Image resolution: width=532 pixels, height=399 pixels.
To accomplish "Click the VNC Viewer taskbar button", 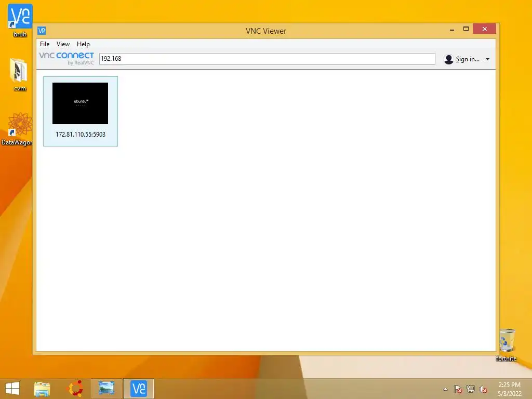I will coord(138,389).
